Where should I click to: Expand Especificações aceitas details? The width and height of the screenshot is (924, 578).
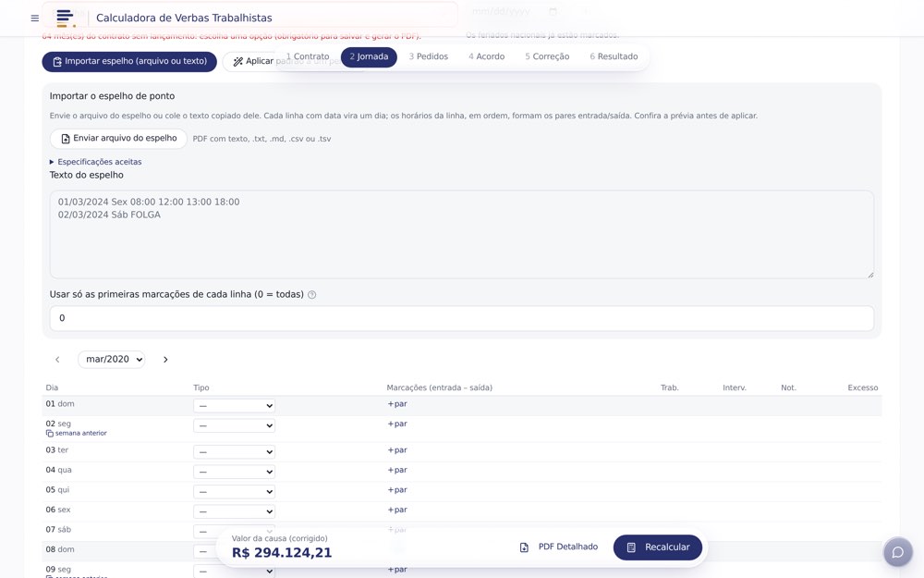[x=95, y=162]
